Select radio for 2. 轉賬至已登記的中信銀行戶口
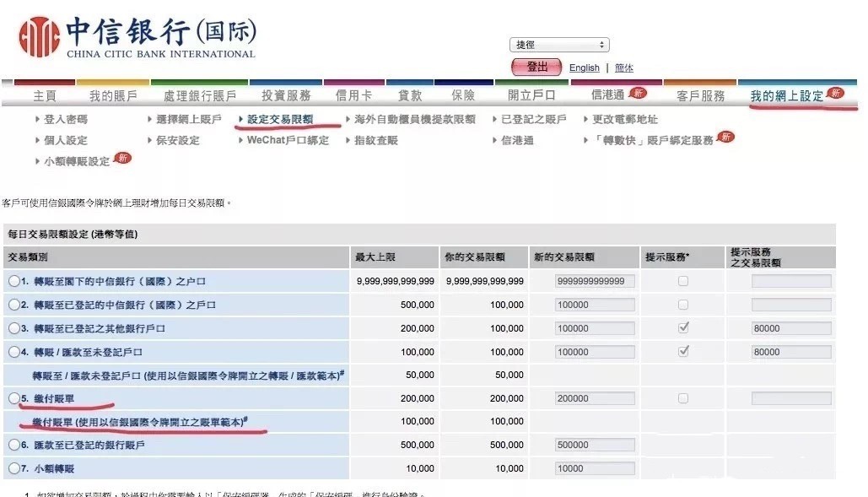Screen dimensions: 868x497 tap(14, 305)
